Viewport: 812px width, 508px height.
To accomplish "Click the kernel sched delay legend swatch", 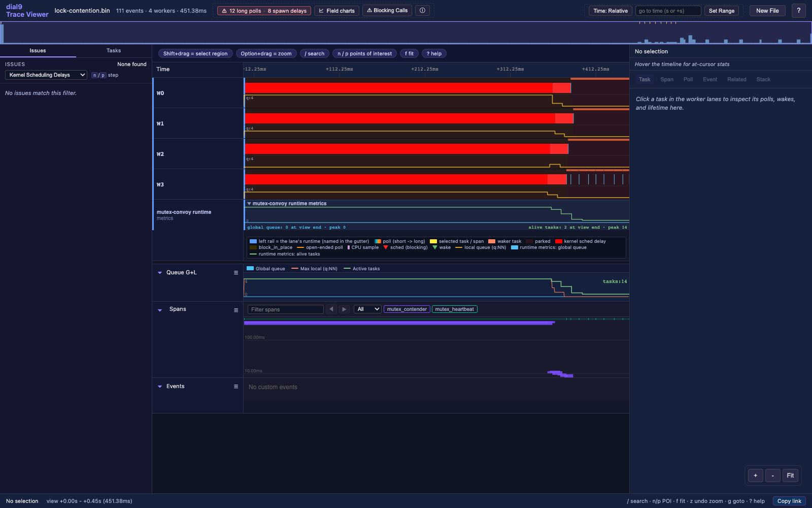I will click(x=559, y=241).
